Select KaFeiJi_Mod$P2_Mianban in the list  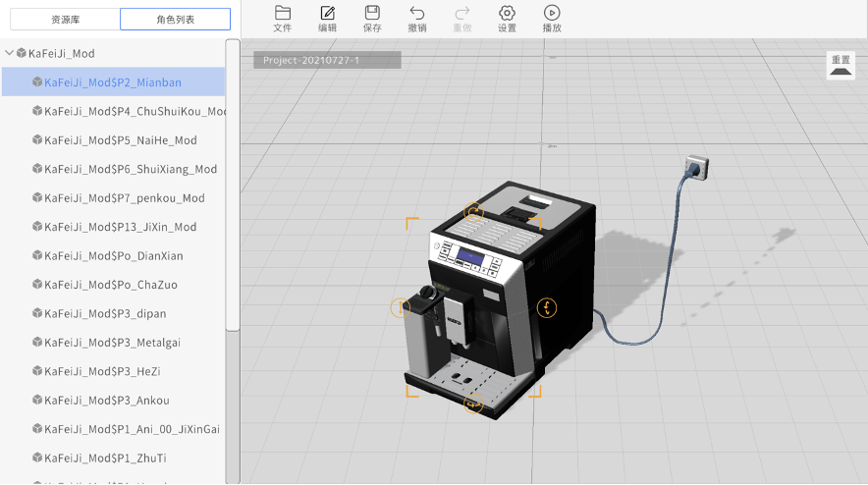point(113,81)
